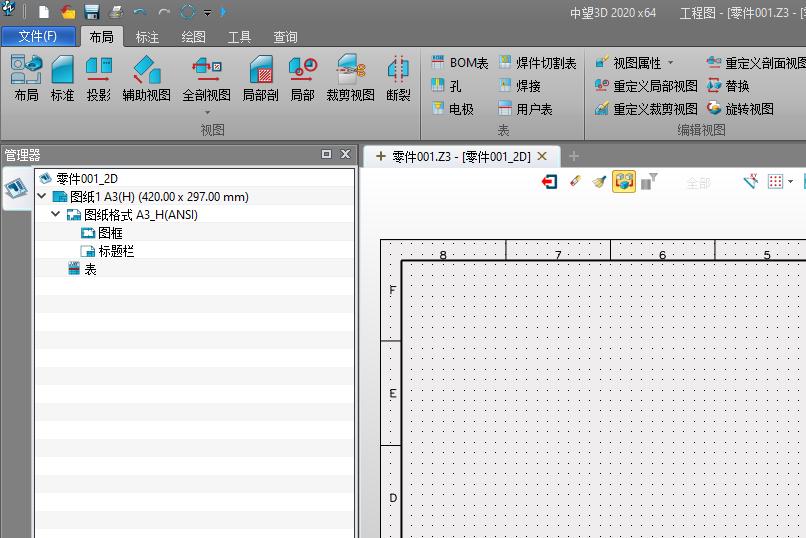This screenshot has width=806, height=538.
Task: Select 图纸格式 A3_H(ANSI) tree item
Action: (x=141, y=215)
